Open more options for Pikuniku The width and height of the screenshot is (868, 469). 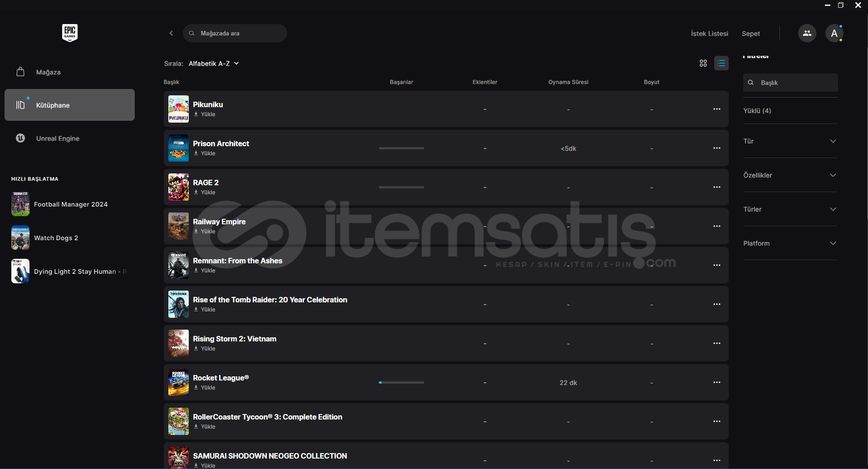pos(717,109)
